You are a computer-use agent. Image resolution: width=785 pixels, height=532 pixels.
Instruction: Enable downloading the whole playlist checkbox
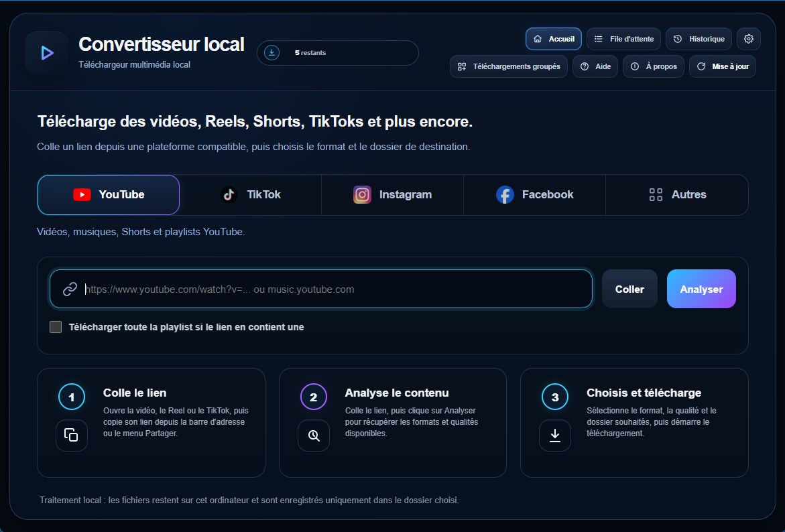(x=56, y=327)
